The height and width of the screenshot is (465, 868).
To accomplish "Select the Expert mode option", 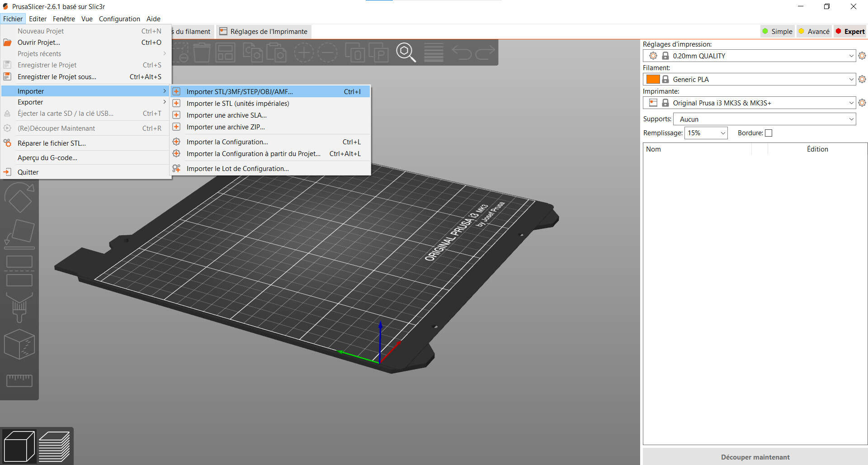I will [850, 31].
